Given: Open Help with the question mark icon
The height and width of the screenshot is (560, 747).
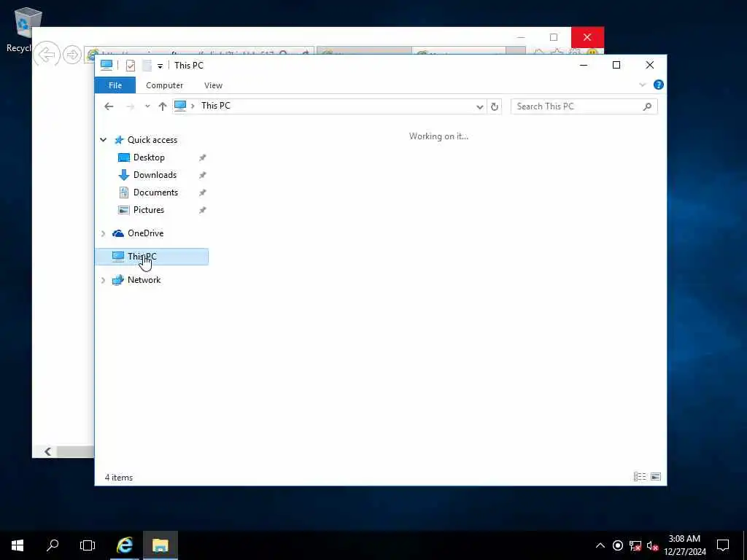Looking at the screenshot, I should (659, 85).
